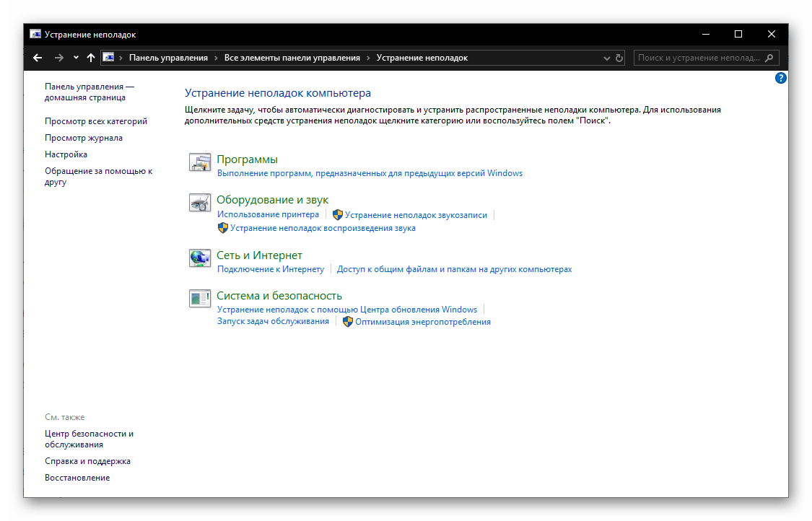Open Восстановление at the bottom sidebar
Viewport: 812px width, 521px height.
click(77, 477)
